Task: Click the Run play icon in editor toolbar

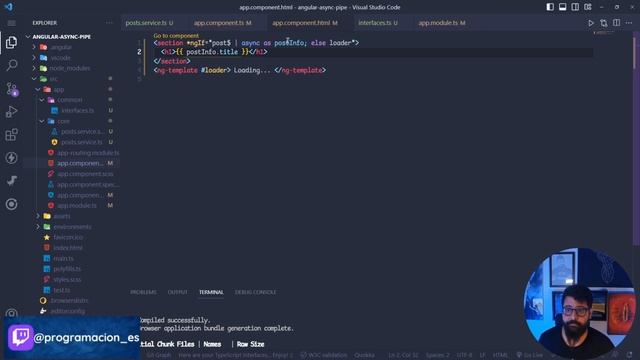Action: pyautogui.click(x=591, y=23)
